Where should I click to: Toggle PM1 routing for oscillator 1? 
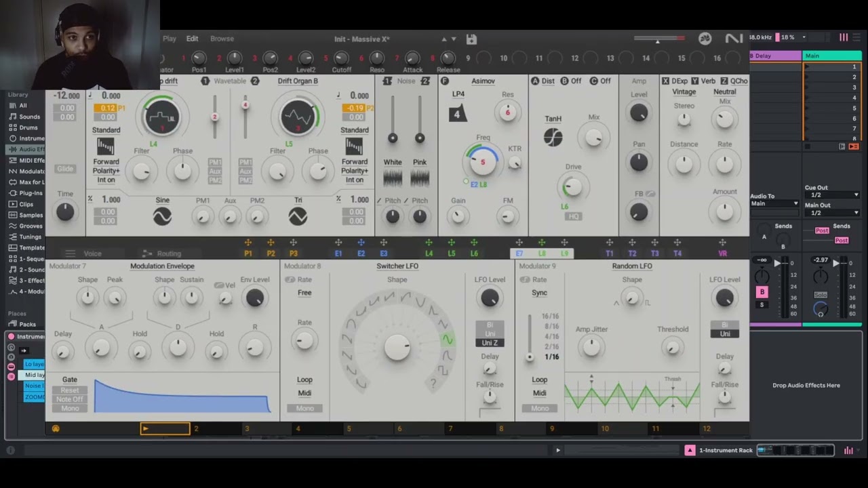pos(215,162)
